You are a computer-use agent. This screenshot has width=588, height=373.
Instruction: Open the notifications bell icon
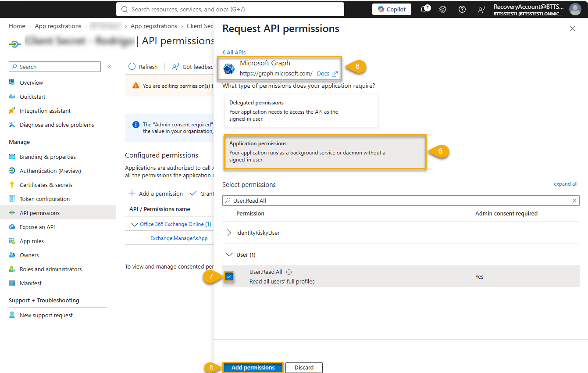point(424,9)
